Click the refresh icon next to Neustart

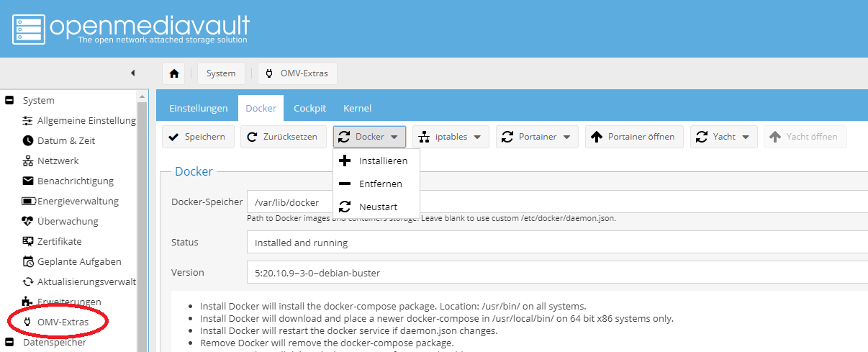[345, 207]
